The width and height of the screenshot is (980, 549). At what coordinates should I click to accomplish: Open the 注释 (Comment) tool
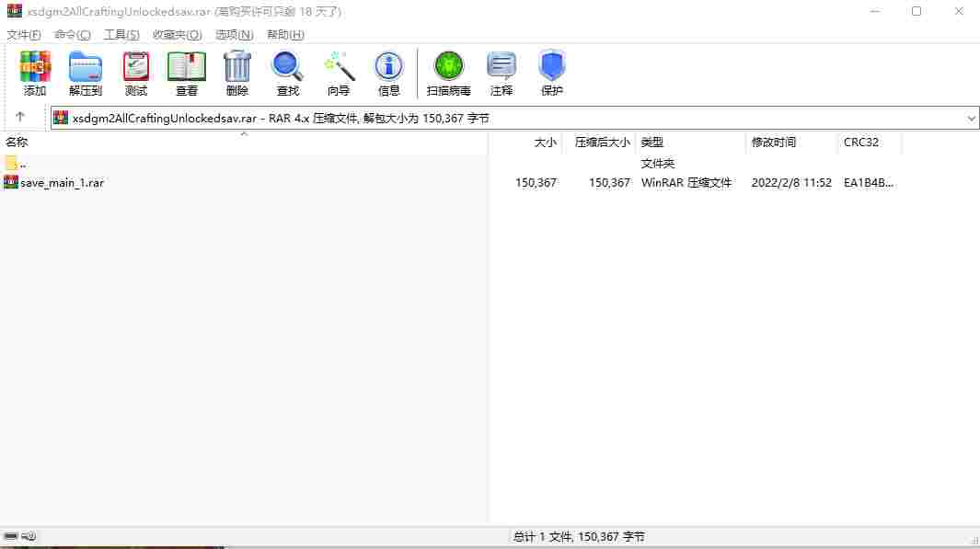[502, 73]
